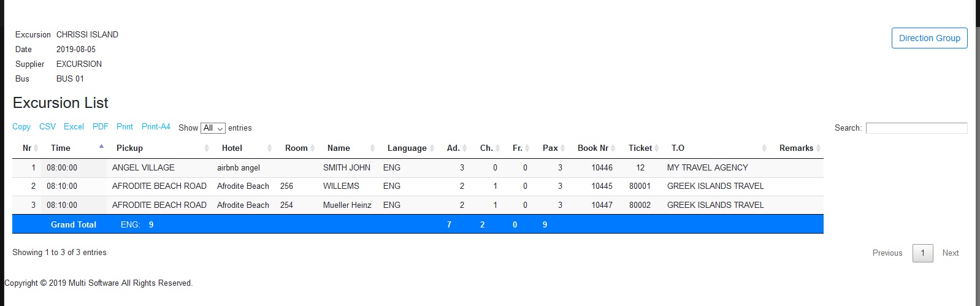Click the Previous pagination button
This screenshot has height=306, width=980.
(887, 253)
